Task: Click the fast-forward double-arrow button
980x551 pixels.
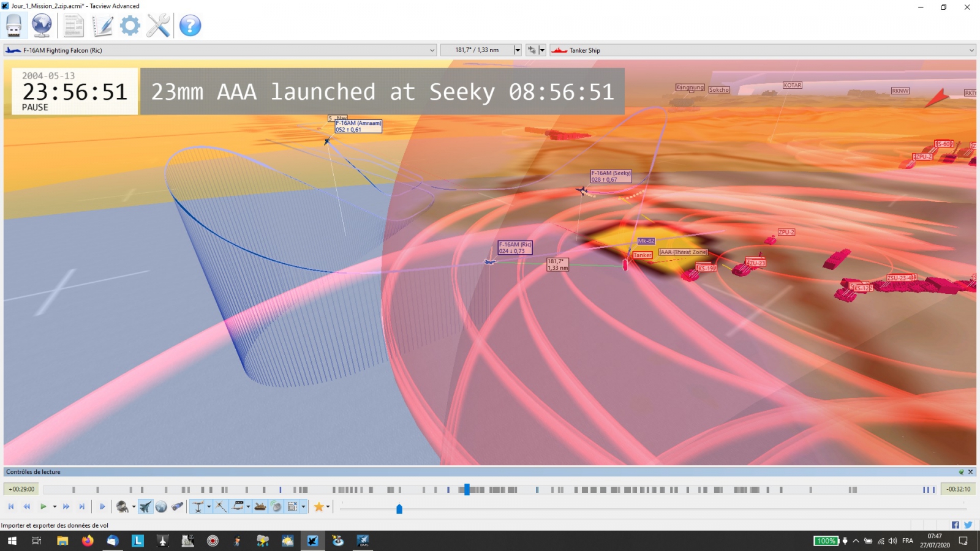Action: coord(66,506)
